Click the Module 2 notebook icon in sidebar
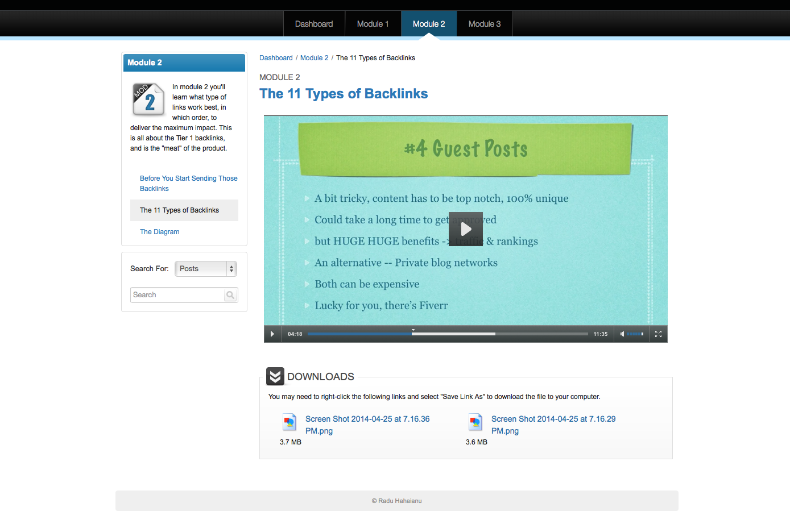 148,99
